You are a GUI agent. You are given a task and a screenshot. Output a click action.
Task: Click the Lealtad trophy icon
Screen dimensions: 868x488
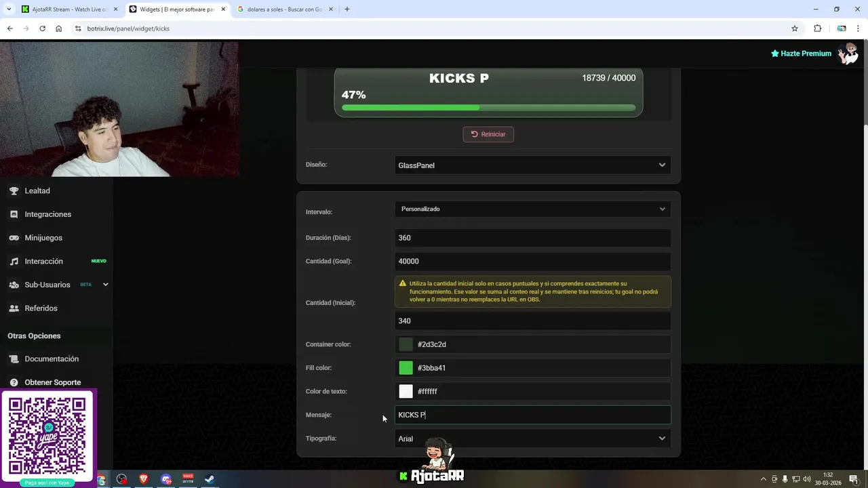(14, 191)
